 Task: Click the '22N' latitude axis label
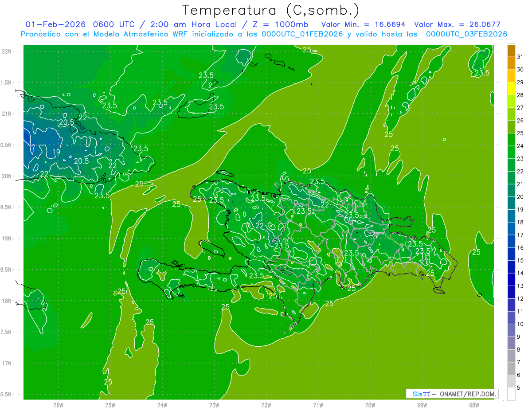pyautogui.click(x=7, y=51)
